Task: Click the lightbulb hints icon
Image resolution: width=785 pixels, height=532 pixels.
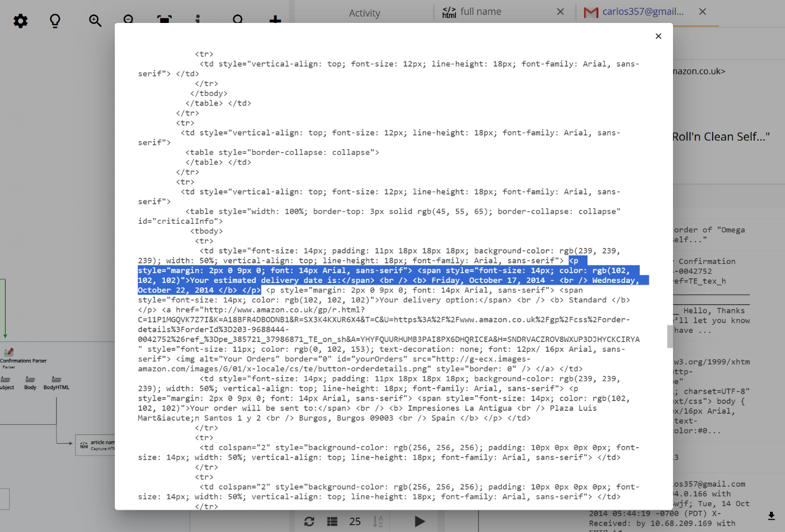Action: 55,21
